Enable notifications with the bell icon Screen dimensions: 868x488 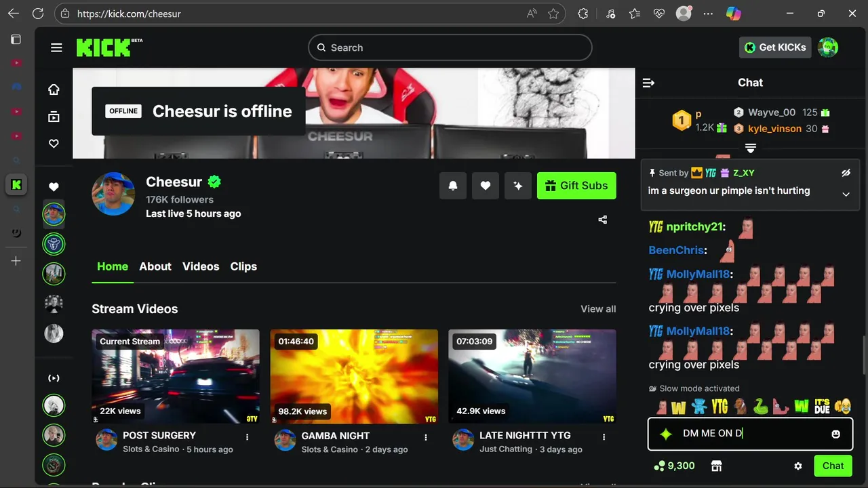click(x=453, y=186)
